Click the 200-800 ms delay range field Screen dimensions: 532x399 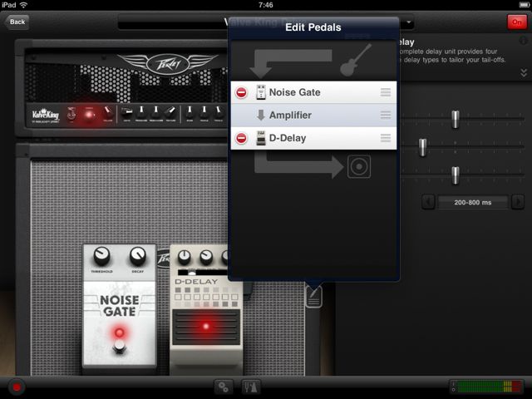pos(473,203)
